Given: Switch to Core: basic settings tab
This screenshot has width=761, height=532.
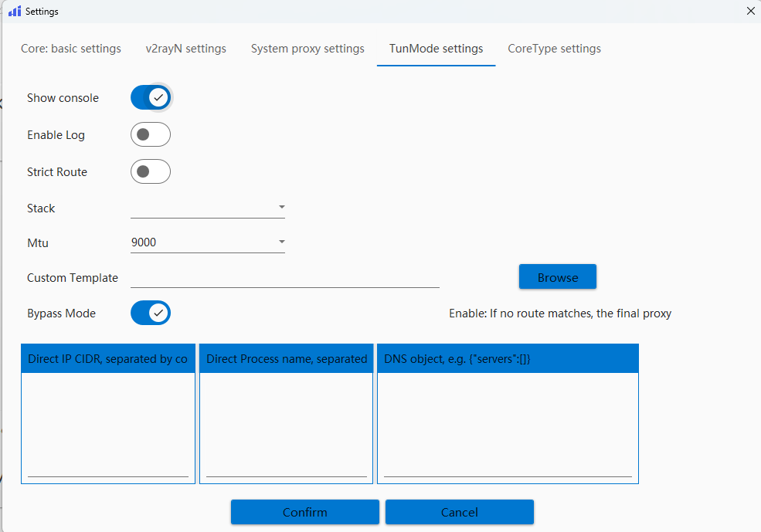Looking at the screenshot, I should point(70,48).
